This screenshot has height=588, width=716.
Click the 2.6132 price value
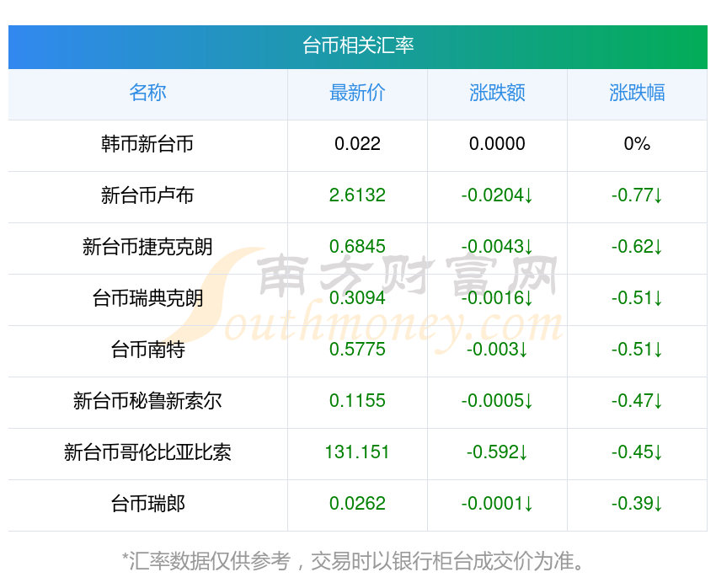click(x=357, y=195)
